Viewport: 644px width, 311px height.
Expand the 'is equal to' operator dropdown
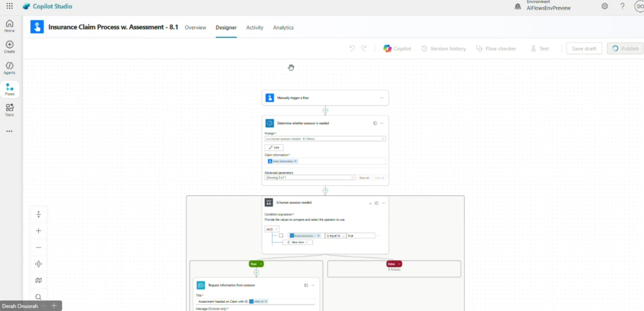click(x=335, y=235)
